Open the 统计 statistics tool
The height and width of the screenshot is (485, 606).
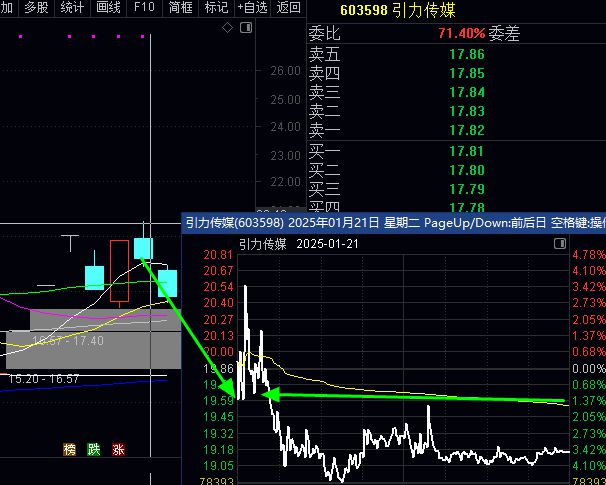72,7
